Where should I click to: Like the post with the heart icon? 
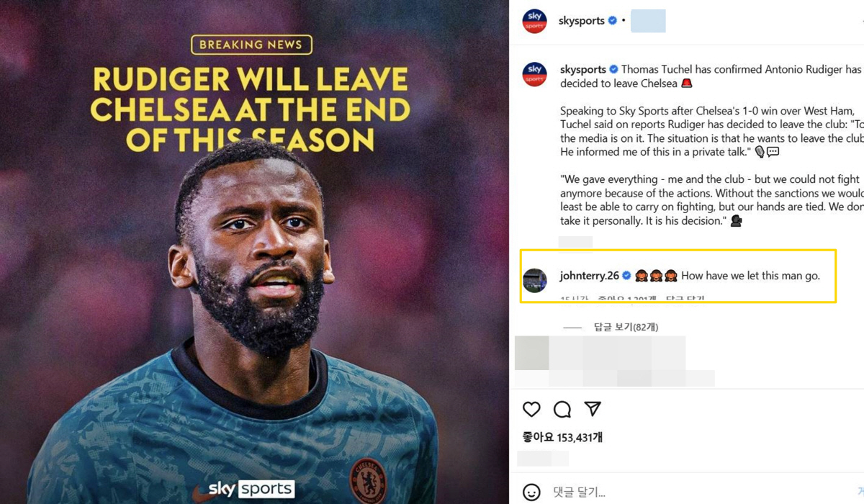click(x=531, y=409)
